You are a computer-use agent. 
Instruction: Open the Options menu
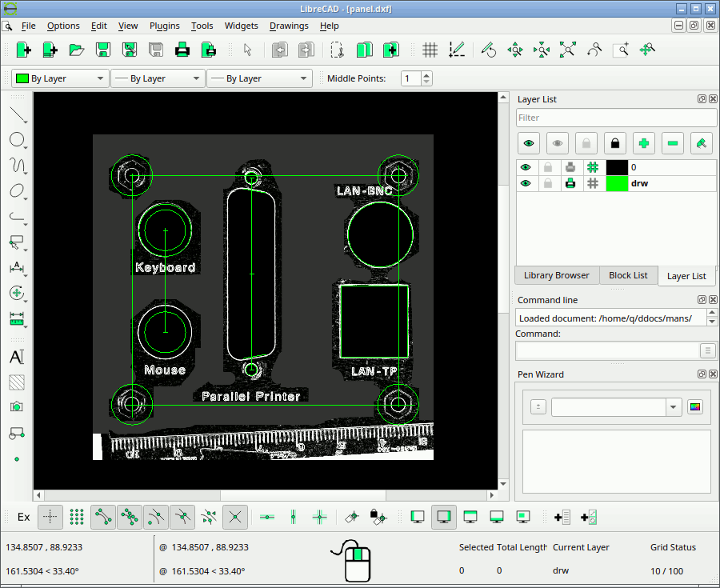coord(63,26)
